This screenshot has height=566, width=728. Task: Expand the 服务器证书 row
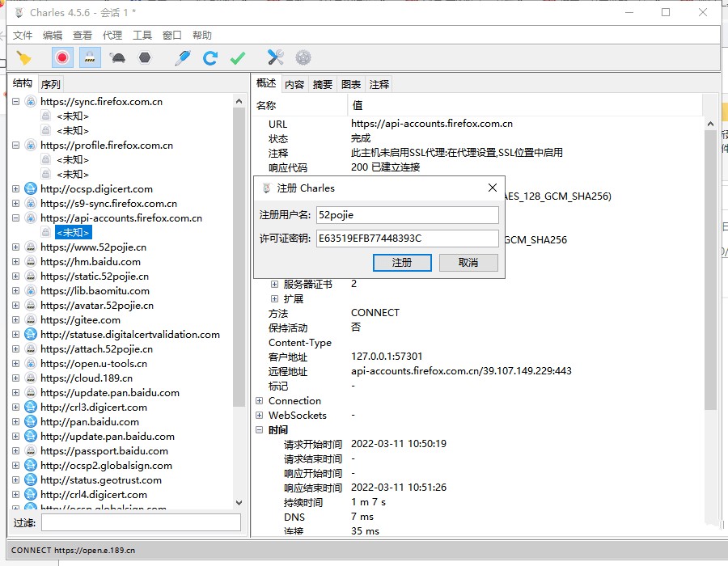click(x=274, y=284)
